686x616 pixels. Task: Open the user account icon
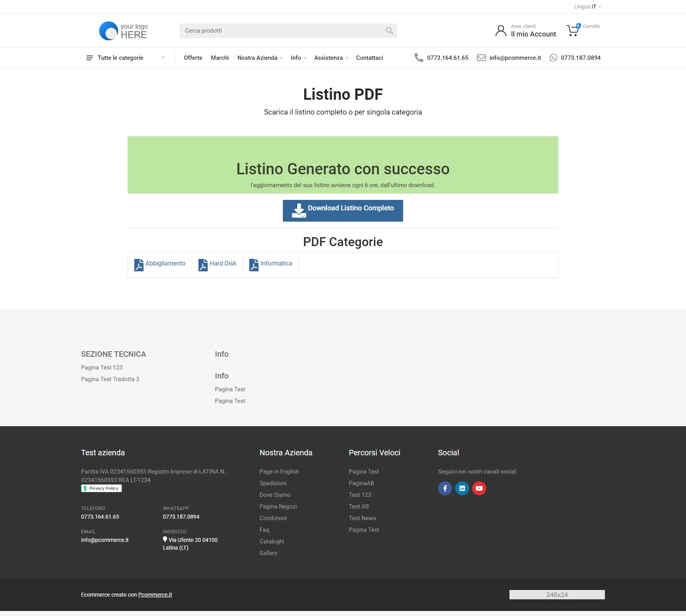point(501,31)
